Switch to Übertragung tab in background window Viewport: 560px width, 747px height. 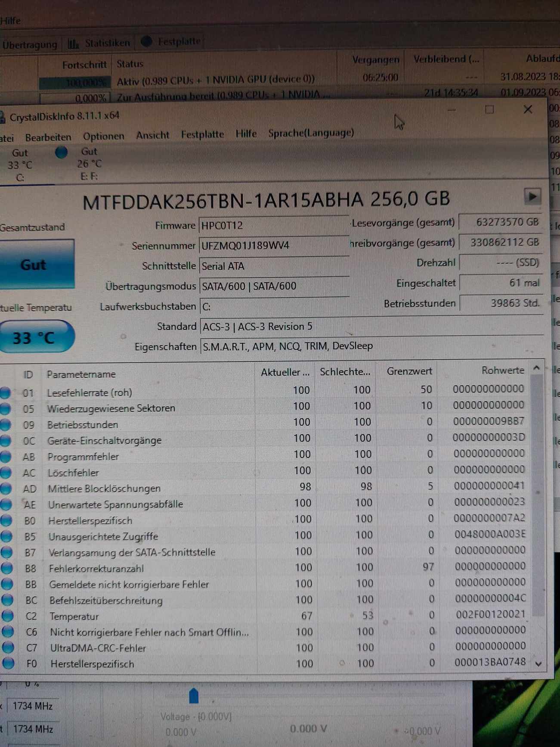pos(29,45)
